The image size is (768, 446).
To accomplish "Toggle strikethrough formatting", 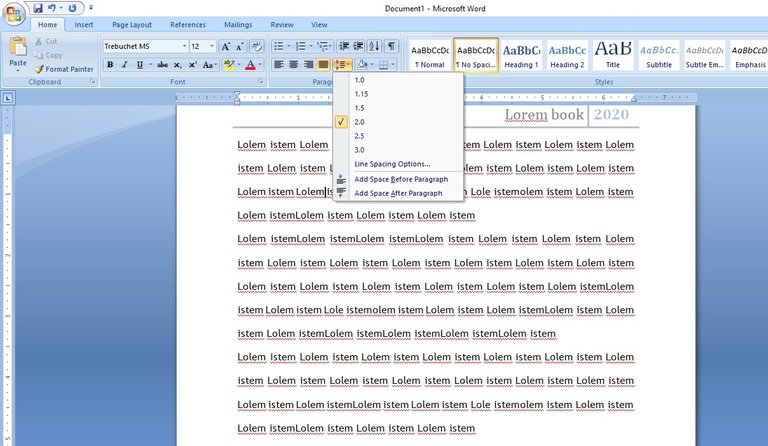I will (163, 65).
